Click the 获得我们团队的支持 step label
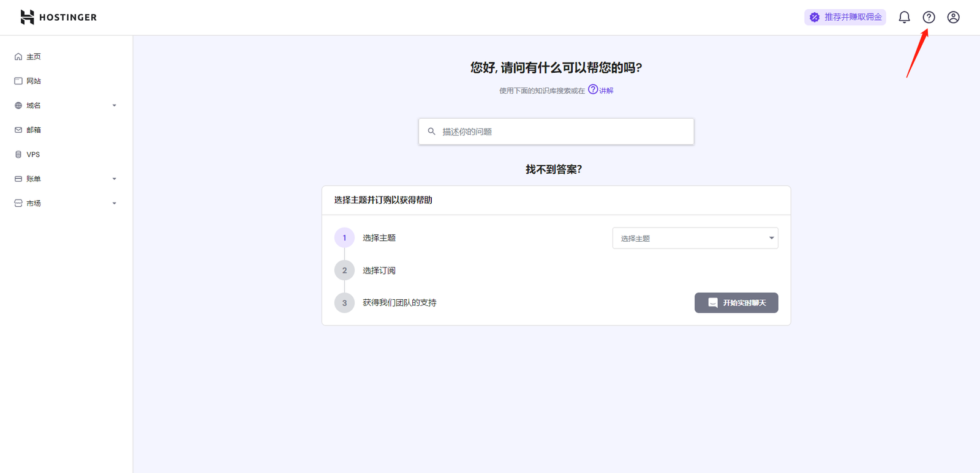 tap(399, 303)
